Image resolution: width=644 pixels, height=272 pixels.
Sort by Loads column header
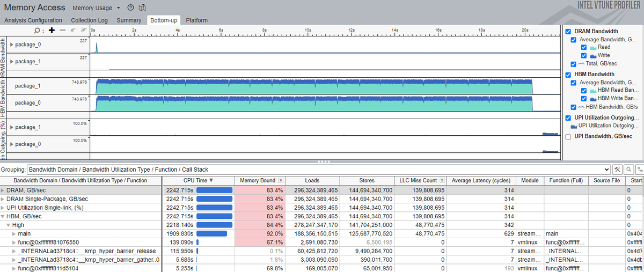(312, 181)
